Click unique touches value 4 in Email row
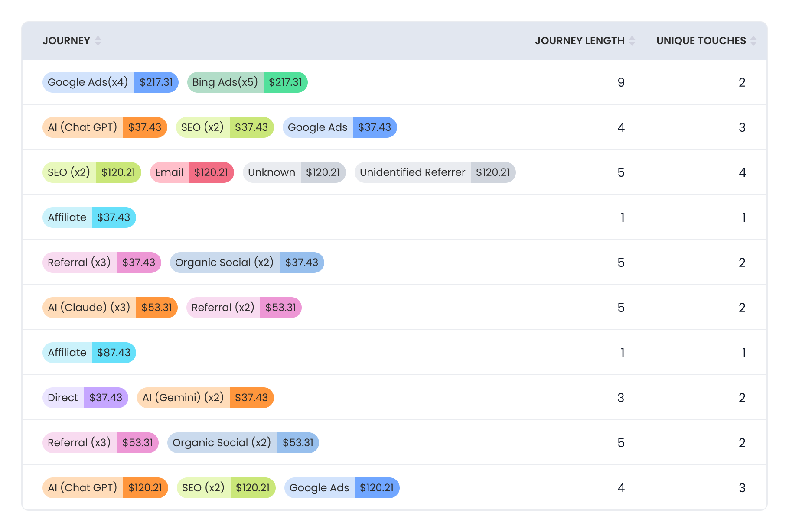This screenshot has width=789, height=532. 742,172
